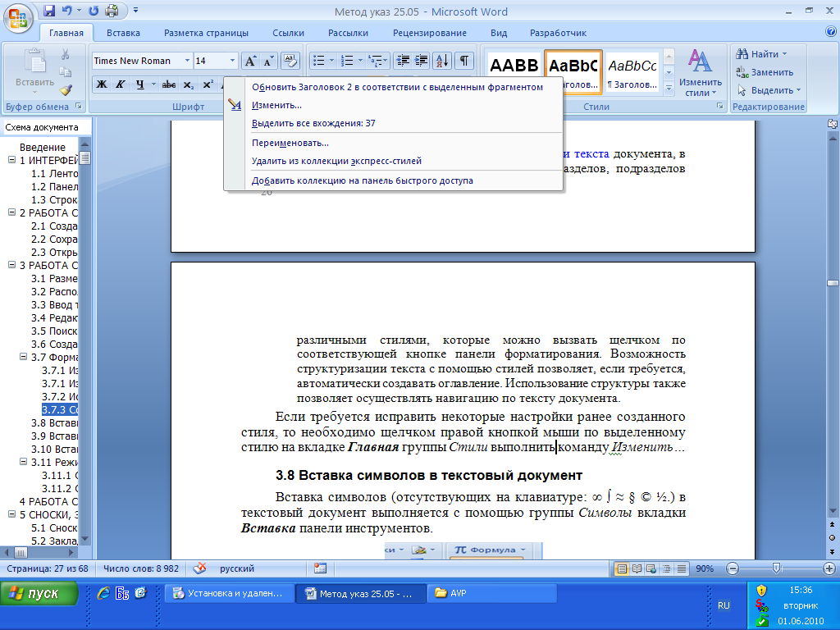
Task: Open the Ссылки ribbon tab
Action: (288, 33)
